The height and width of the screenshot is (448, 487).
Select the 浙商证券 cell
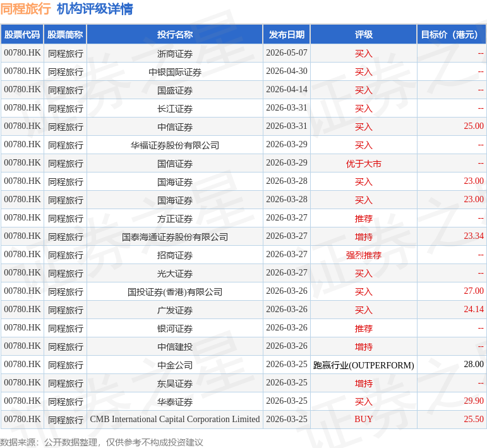point(175,54)
